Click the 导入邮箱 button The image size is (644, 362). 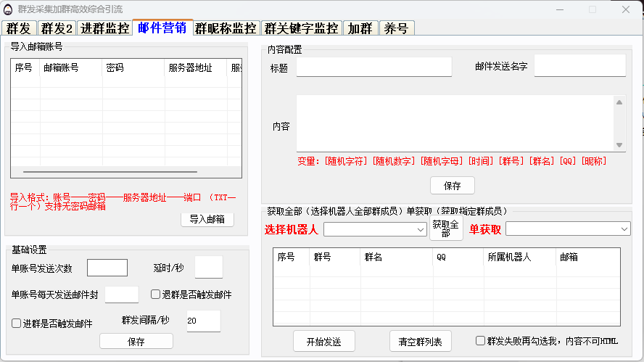pyautogui.click(x=207, y=219)
